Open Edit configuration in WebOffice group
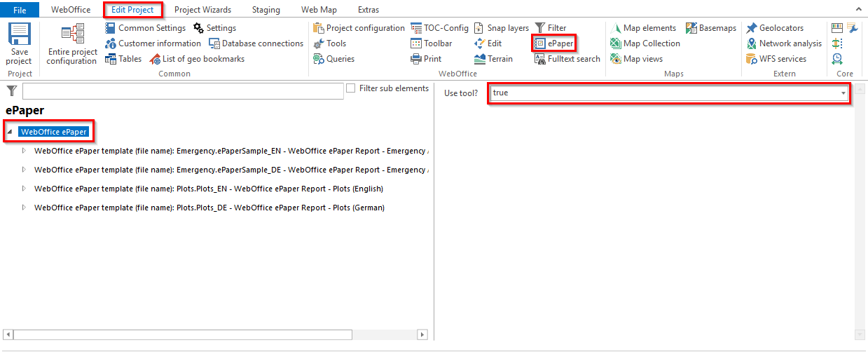The width and height of the screenshot is (868, 352). click(488, 43)
